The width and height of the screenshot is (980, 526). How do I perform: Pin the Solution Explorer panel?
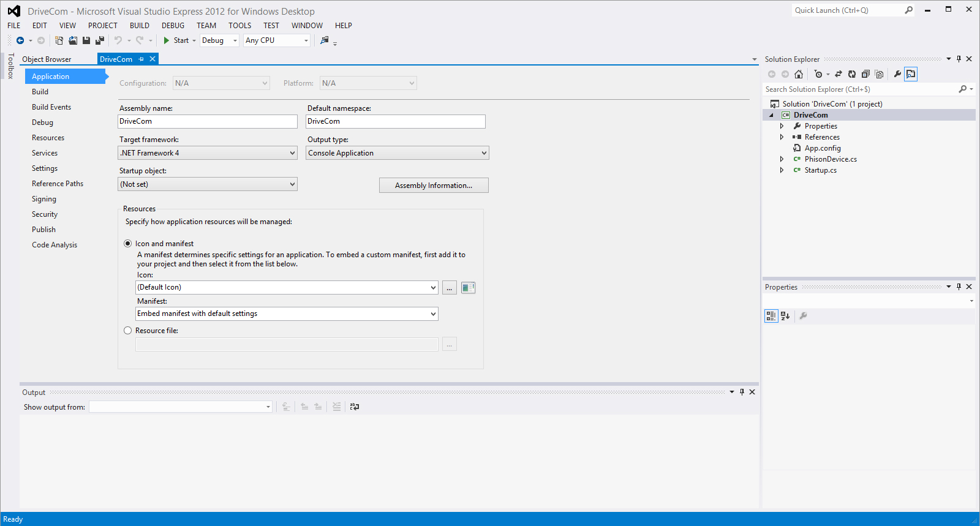959,59
